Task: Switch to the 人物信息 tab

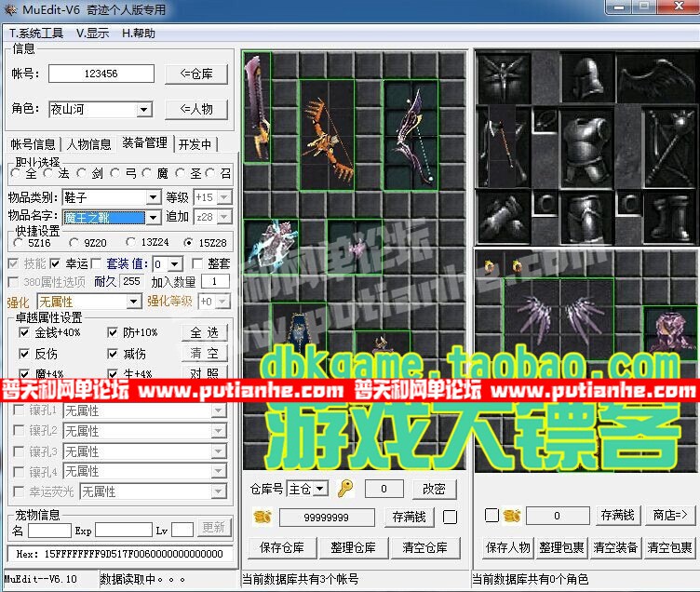Action: point(88,144)
